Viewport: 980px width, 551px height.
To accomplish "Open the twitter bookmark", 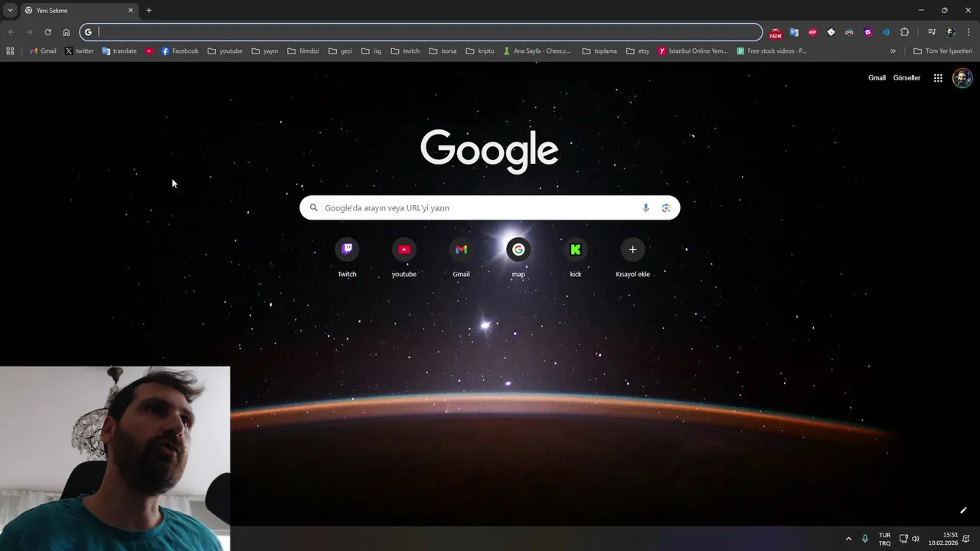I will click(80, 51).
